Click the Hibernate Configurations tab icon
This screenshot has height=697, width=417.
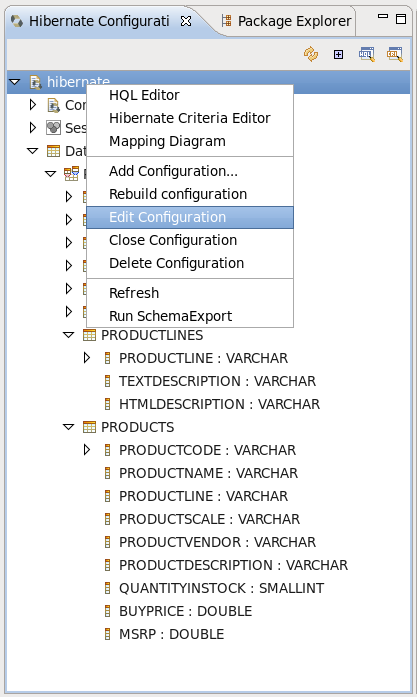point(17,20)
